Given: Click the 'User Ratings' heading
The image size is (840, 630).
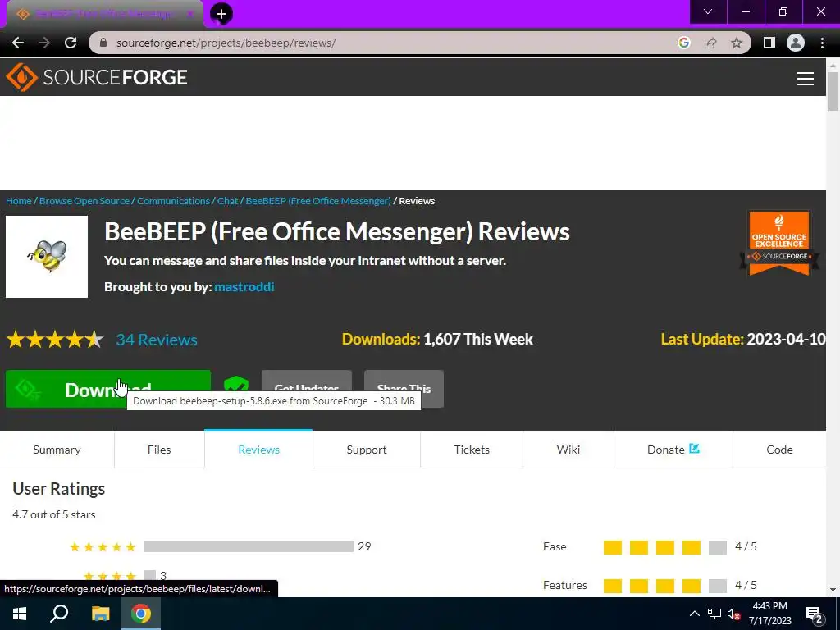Looking at the screenshot, I should [x=59, y=489].
